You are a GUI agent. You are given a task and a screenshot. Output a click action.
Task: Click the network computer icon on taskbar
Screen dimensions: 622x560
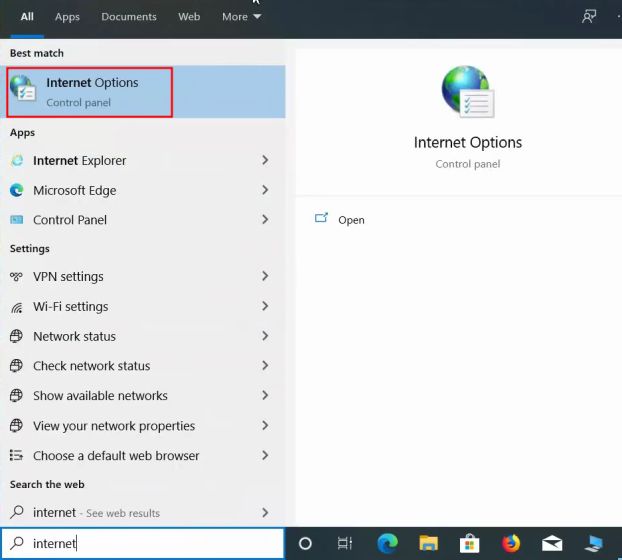click(x=594, y=544)
